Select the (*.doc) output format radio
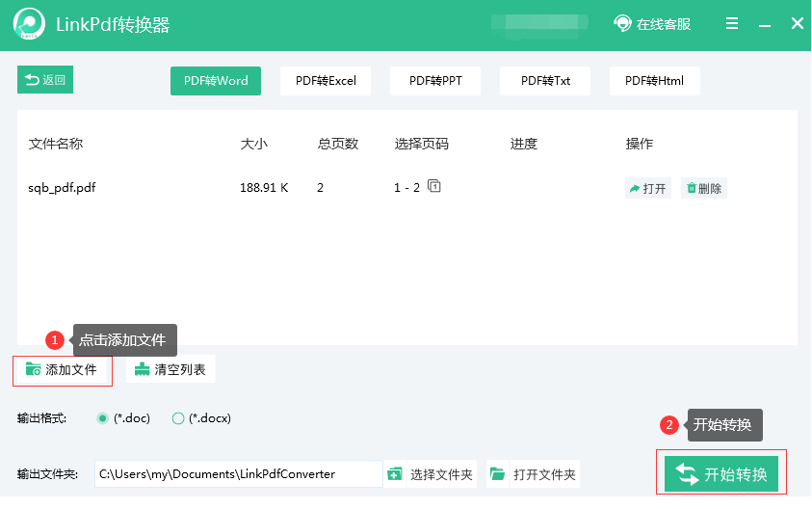812x509 pixels. tap(102, 418)
